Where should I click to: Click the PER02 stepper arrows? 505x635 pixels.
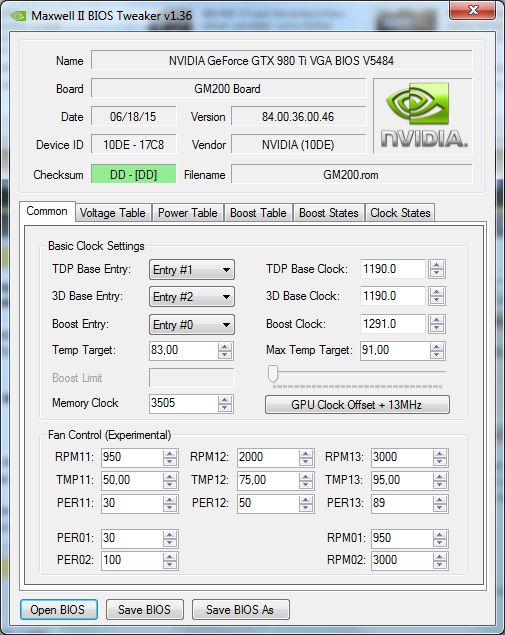coord(170,561)
